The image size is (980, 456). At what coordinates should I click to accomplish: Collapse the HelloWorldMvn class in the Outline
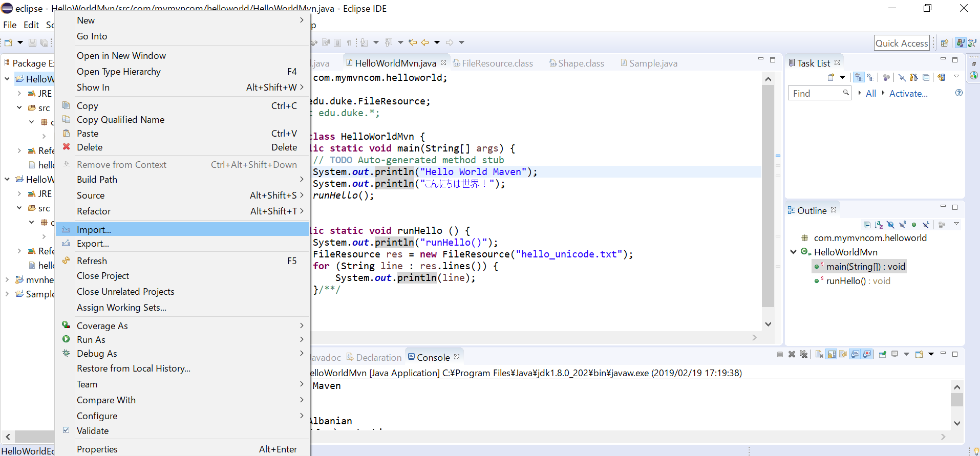[x=793, y=252]
